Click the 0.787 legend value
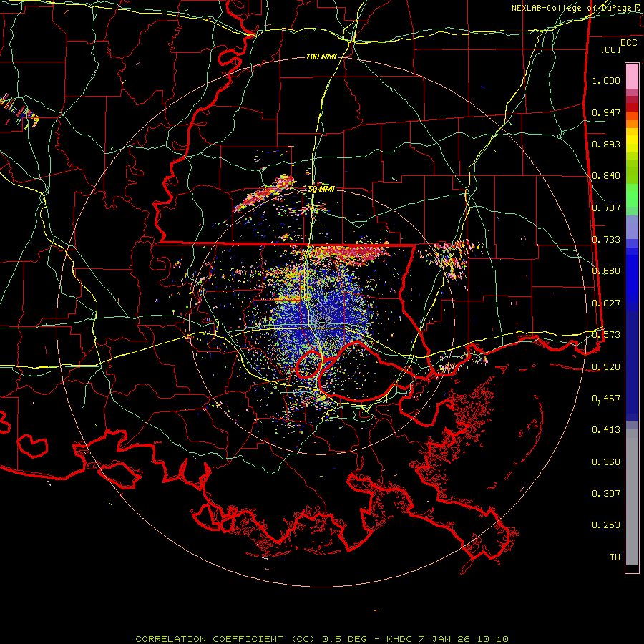The height and width of the screenshot is (644, 644). (x=606, y=208)
